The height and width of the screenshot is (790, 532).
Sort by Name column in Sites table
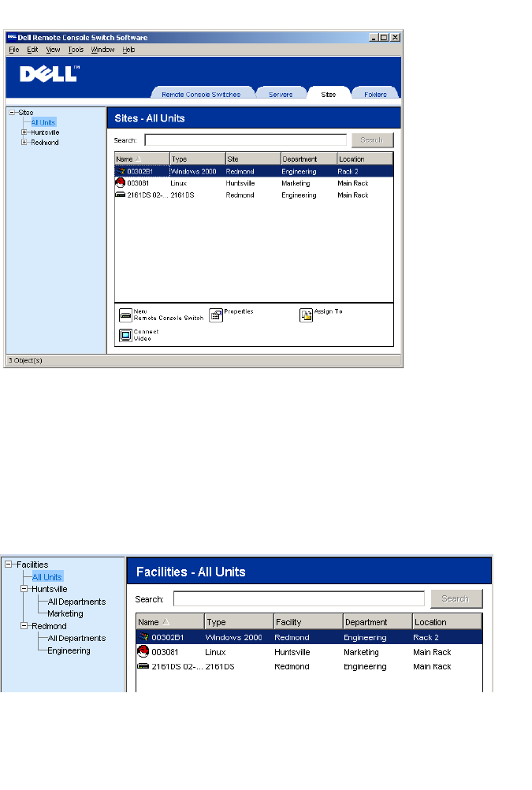(142, 158)
